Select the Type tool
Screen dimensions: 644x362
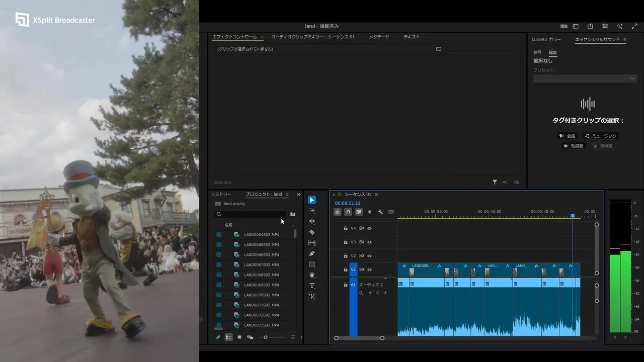[312, 286]
